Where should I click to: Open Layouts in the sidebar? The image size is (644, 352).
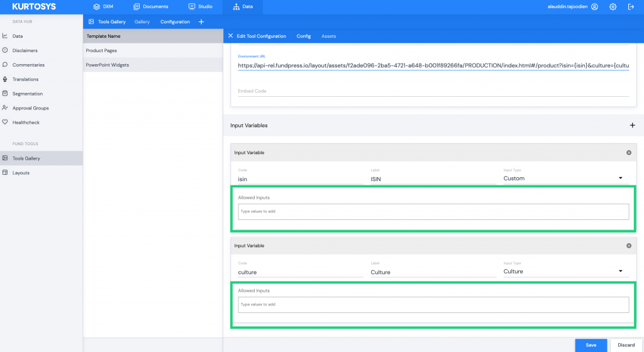[21, 172]
